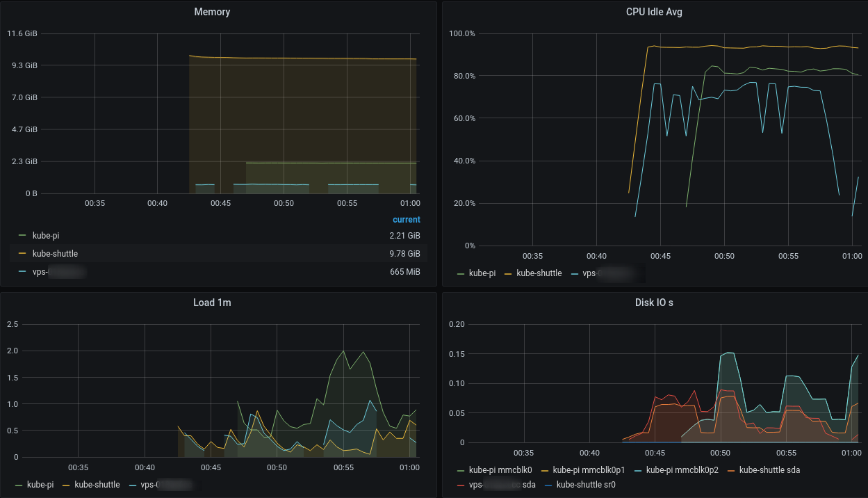This screenshot has height=498, width=868.
Task: Open the Memory panel title menu
Action: point(212,12)
